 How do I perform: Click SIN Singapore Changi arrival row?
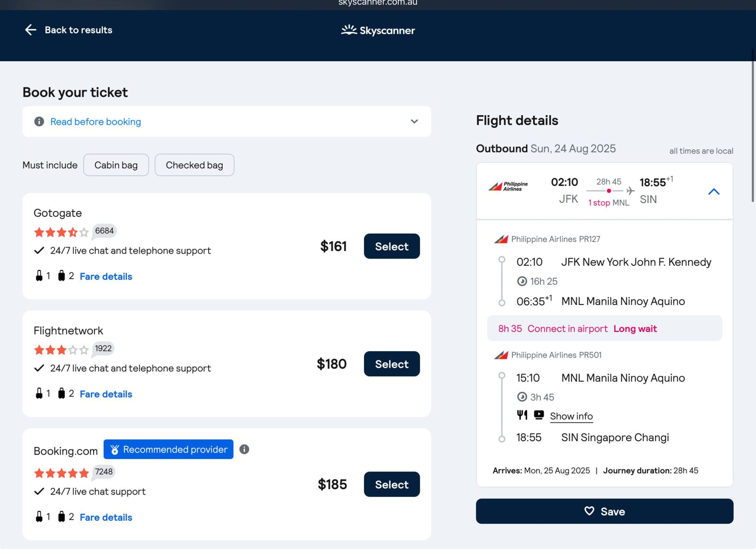[593, 437]
